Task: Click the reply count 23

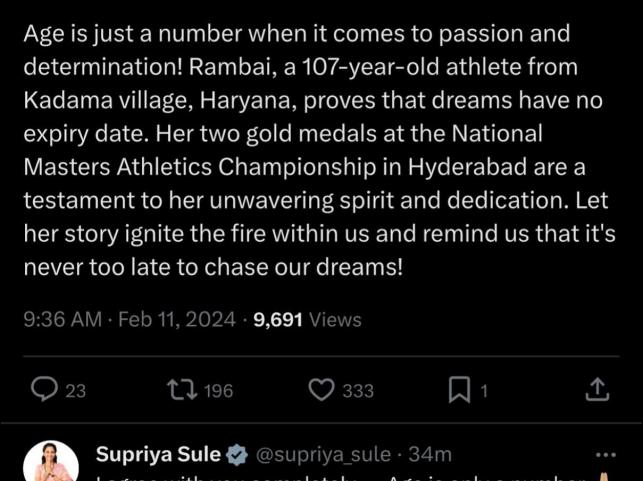Action: (x=76, y=391)
